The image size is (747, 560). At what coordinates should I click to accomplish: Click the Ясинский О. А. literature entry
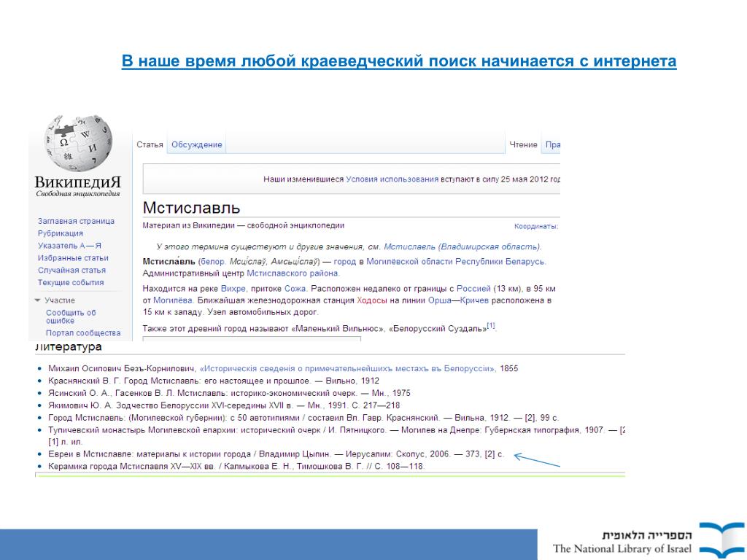click(x=229, y=393)
